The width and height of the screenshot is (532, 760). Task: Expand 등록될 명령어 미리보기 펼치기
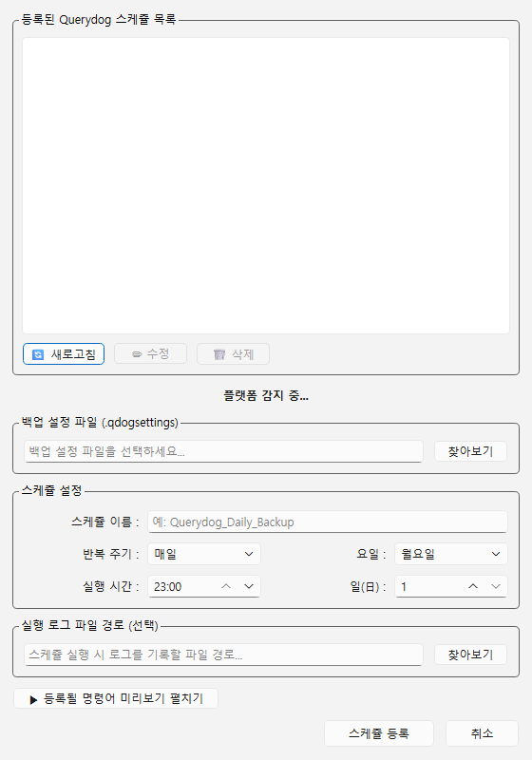pyautogui.click(x=116, y=698)
